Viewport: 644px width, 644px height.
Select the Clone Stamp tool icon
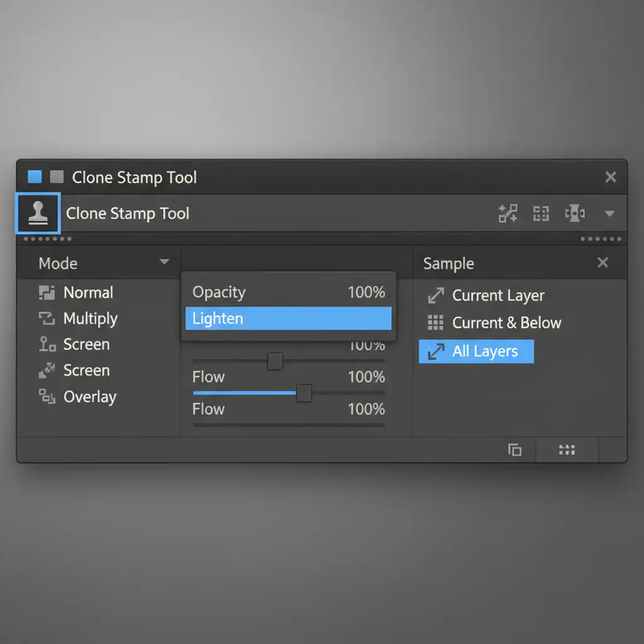(37, 214)
